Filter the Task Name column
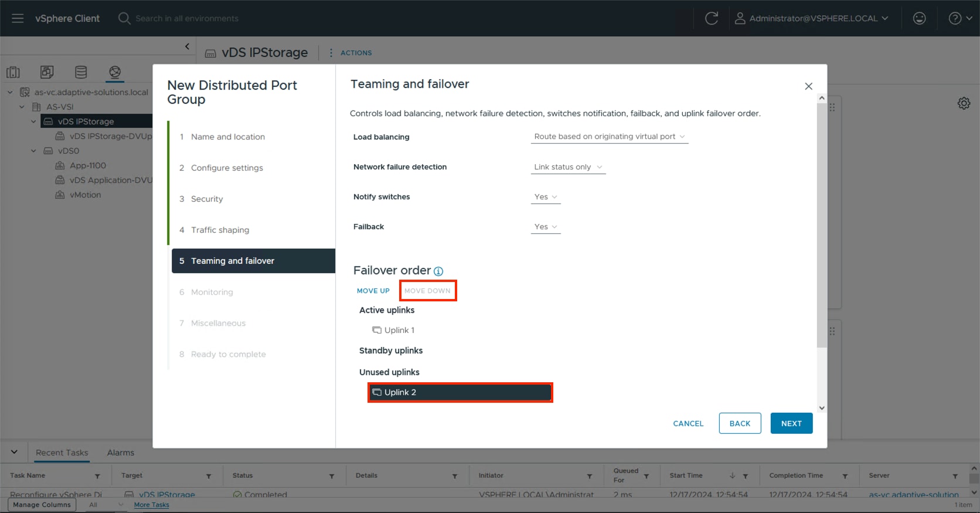Viewport: 980px width, 513px height. tap(97, 476)
